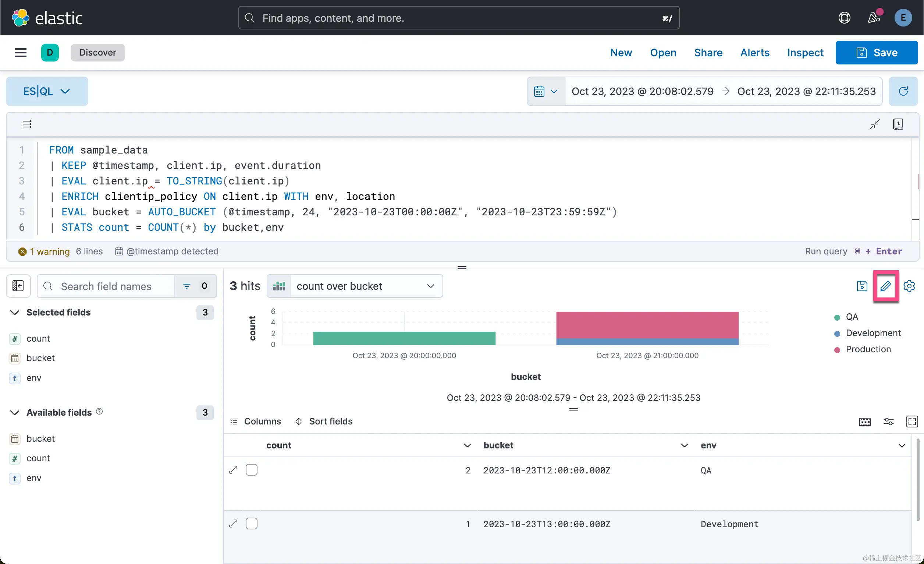Click the Production legend color dot

(x=837, y=350)
